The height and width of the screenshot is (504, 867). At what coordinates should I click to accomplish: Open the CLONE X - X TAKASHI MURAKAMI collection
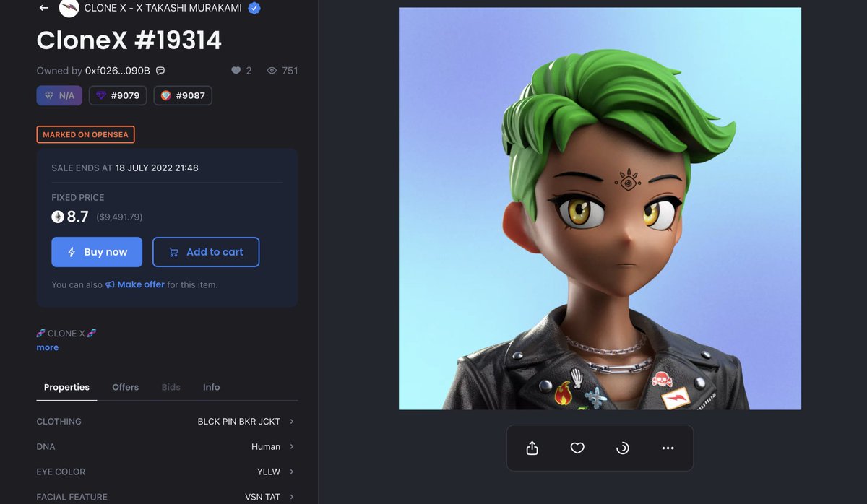[163, 8]
